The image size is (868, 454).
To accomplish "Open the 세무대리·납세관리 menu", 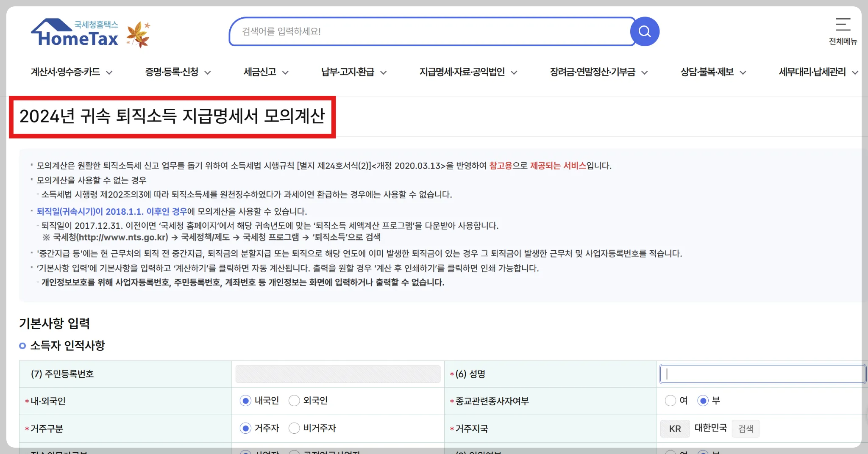I will (813, 72).
